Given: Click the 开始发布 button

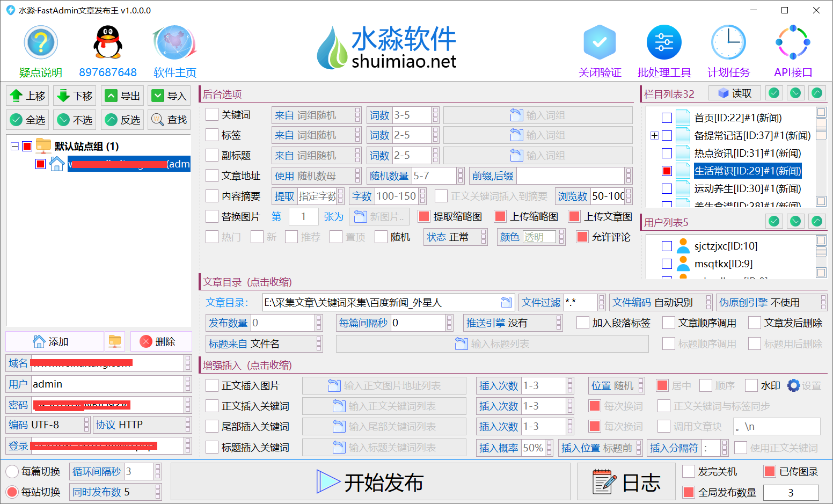Looking at the screenshot, I should click(x=370, y=483).
